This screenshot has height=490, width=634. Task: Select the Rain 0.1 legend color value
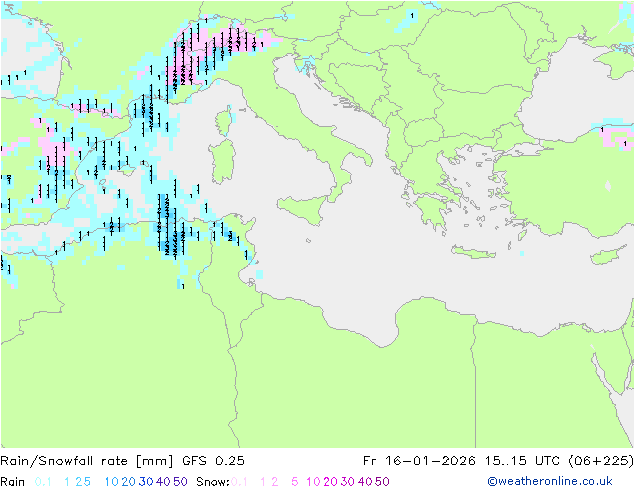click(43, 482)
